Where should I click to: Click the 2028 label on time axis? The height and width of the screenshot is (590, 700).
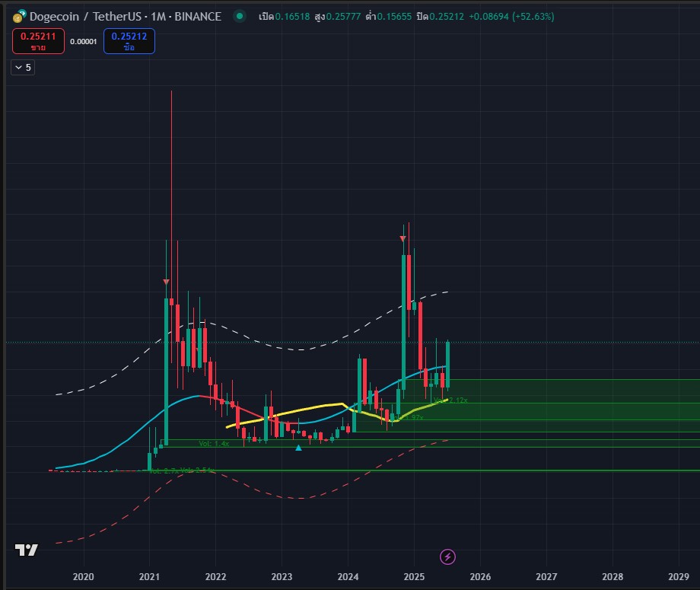coord(612,576)
